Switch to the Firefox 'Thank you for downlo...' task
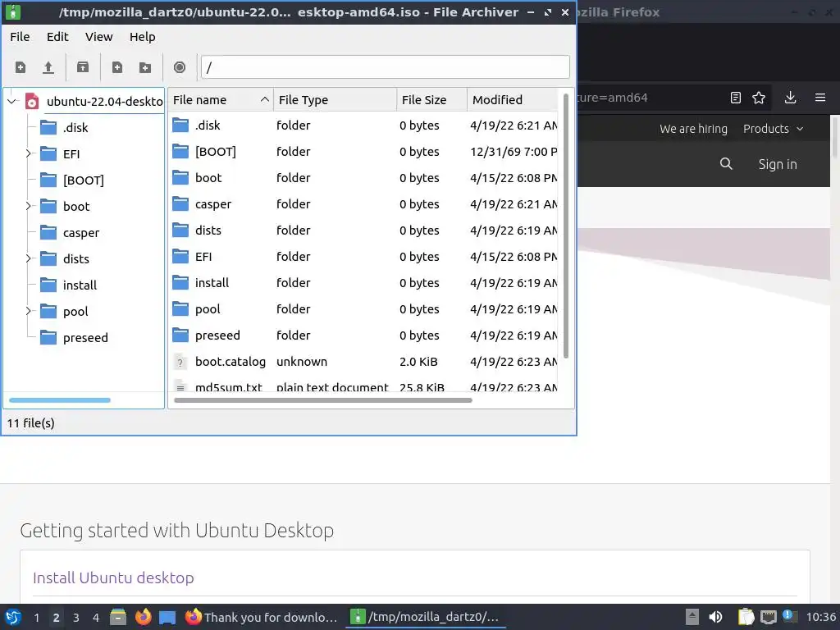Image resolution: width=840 pixels, height=630 pixels. [262, 617]
